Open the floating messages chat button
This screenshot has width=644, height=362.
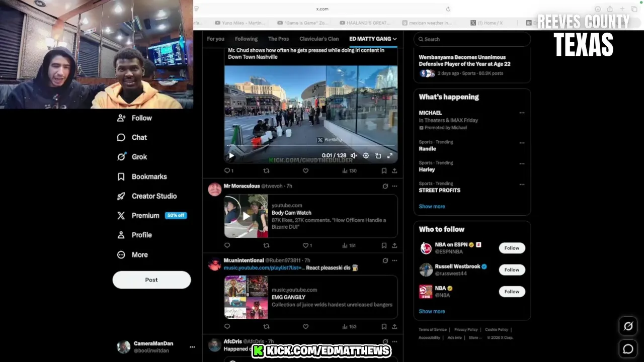tap(628, 349)
